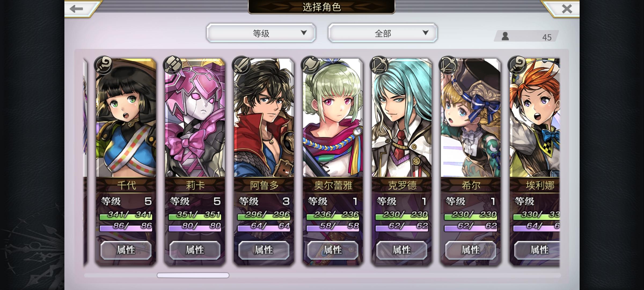Go back using the arrow button

coord(78,9)
